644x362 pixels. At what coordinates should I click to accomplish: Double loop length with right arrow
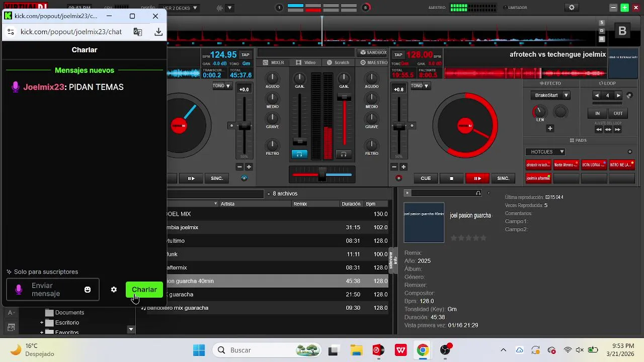tap(618, 96)
